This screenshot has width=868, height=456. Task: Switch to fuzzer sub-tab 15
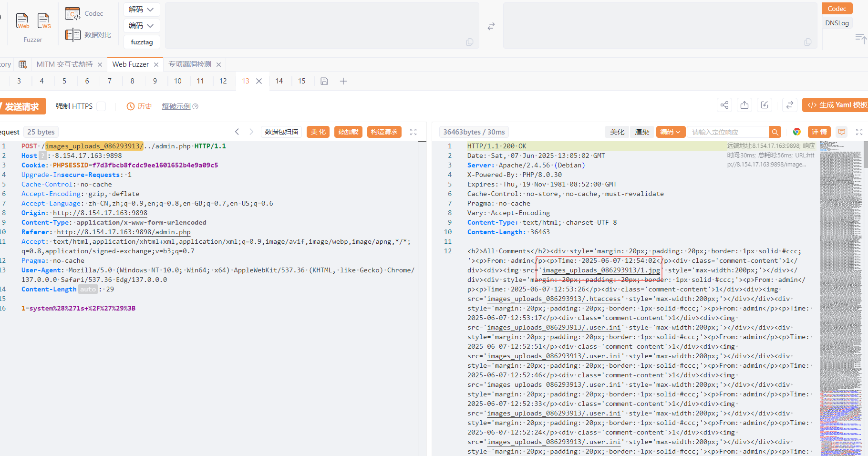click(302, 81)
